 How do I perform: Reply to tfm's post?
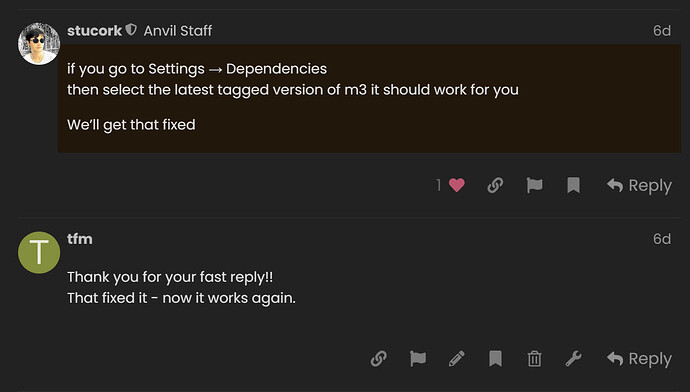coord(639,359)
